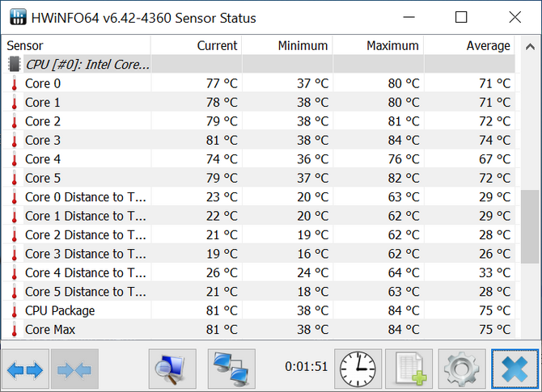542x392 pixels.
Task: Select the Core 1 sensor row
Action: (259, 102)
